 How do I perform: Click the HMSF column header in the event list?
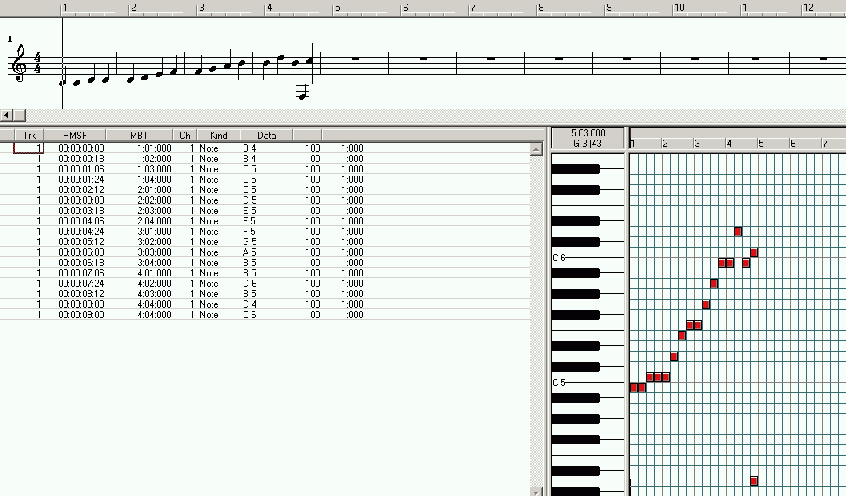(x=75, y=134)
